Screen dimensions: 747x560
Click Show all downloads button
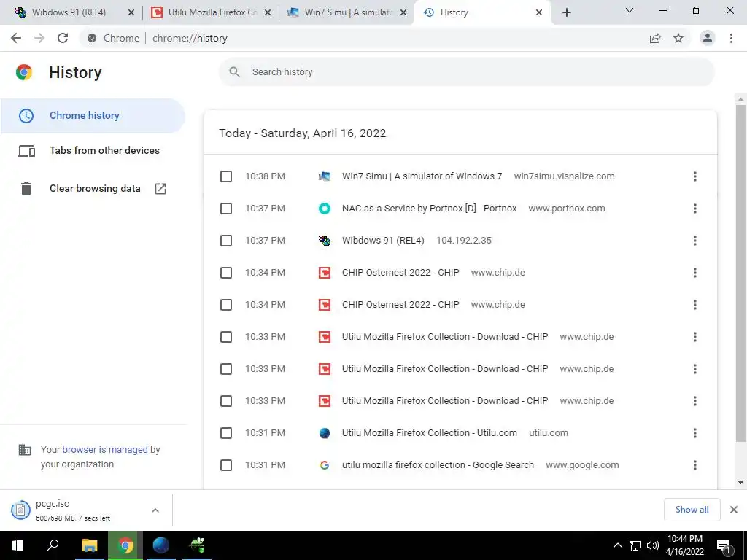pos(692,510)
